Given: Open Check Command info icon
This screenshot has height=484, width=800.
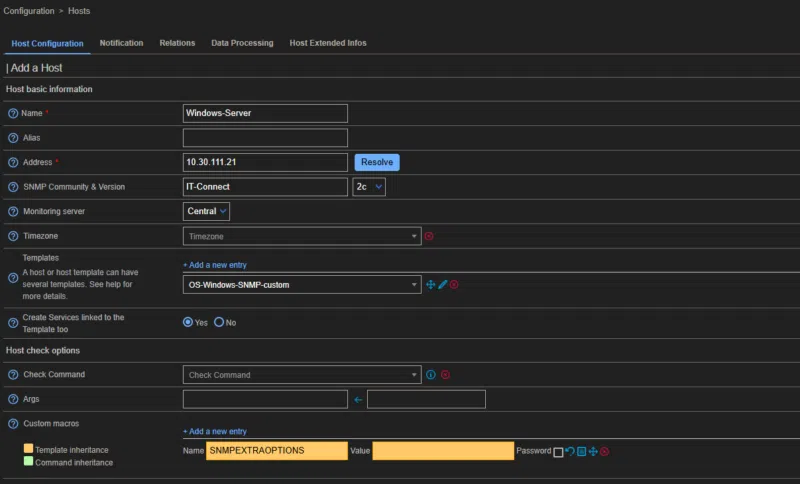Looking at the screenshot, I should pos(431,375).
